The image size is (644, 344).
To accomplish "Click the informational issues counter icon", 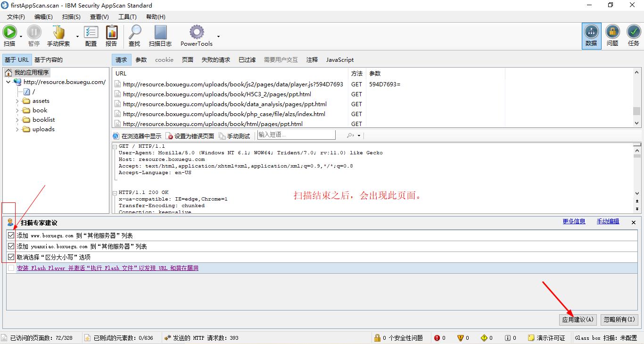I will pyautogui.click(x=508, y=338).
